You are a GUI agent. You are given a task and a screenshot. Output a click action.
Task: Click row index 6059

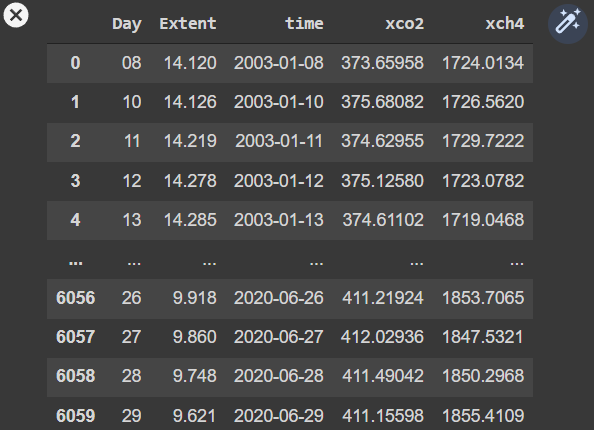click(x=75, y=416)
